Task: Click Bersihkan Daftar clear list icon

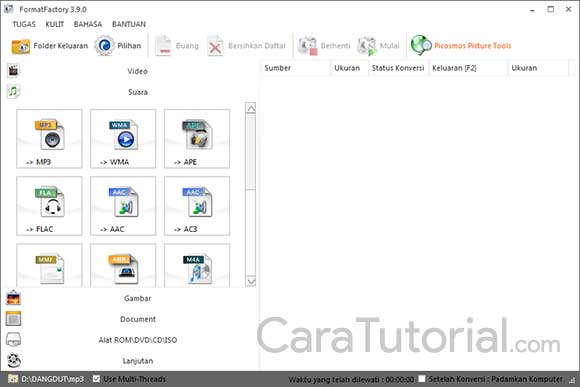Action: [x=215, y=46]
